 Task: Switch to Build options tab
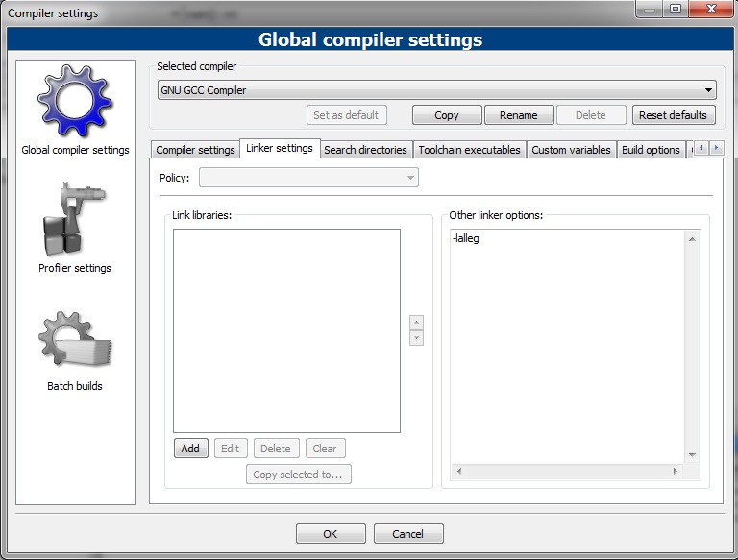651,150
